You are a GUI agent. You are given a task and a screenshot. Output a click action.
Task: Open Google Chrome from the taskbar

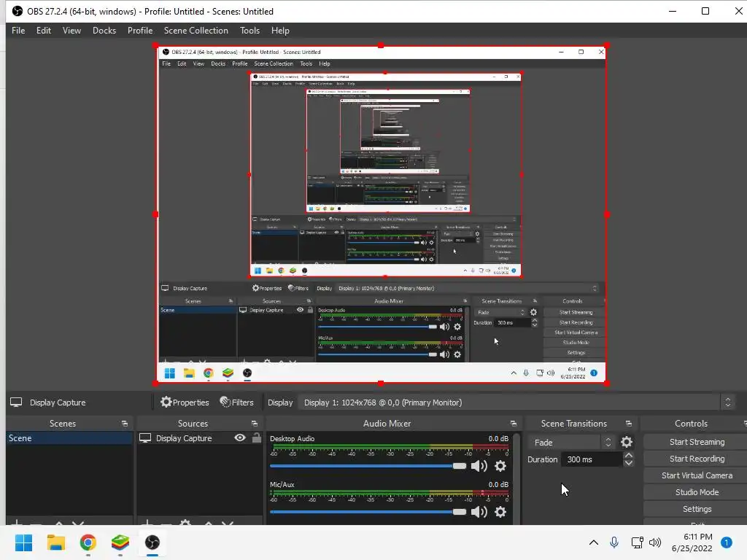click(x=88, y=542)
